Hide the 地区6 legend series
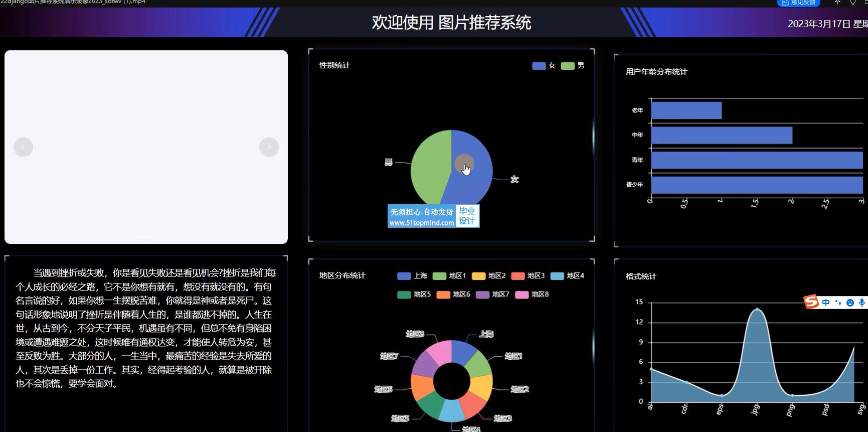868x432 pixels. [x=453, y=295]
